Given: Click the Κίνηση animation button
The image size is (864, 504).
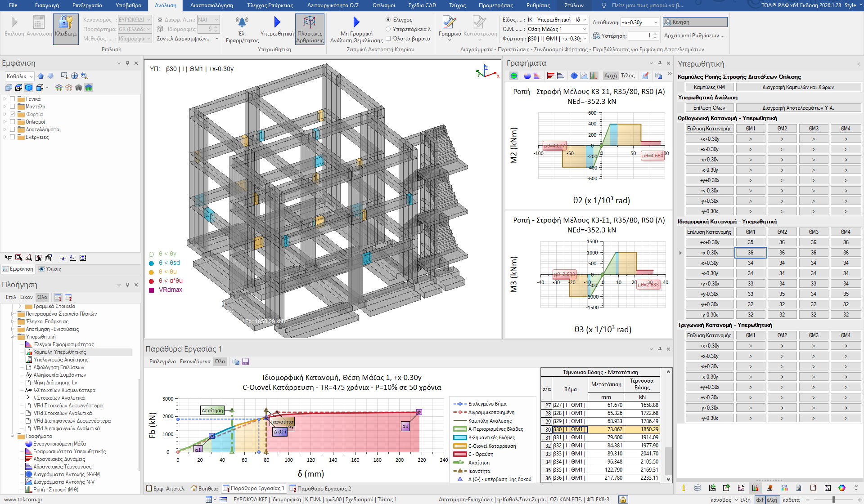Looking at the screenshot, I should click(696, 22).
